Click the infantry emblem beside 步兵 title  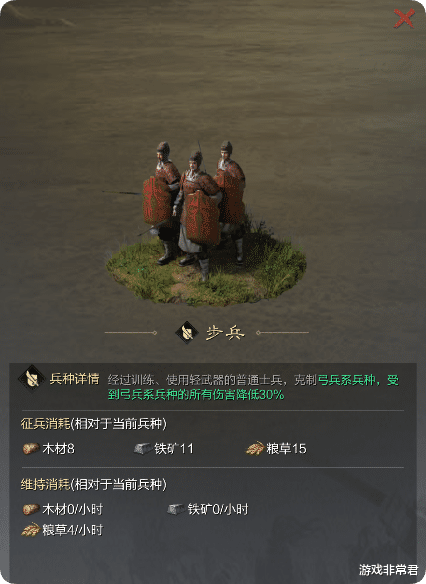click(x=187, y=332)
